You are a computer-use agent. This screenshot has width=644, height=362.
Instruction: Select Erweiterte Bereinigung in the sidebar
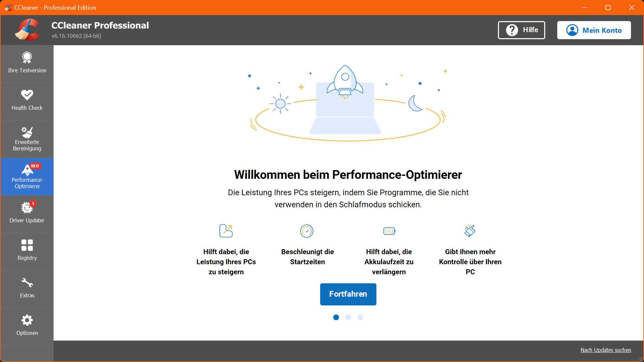27,139
